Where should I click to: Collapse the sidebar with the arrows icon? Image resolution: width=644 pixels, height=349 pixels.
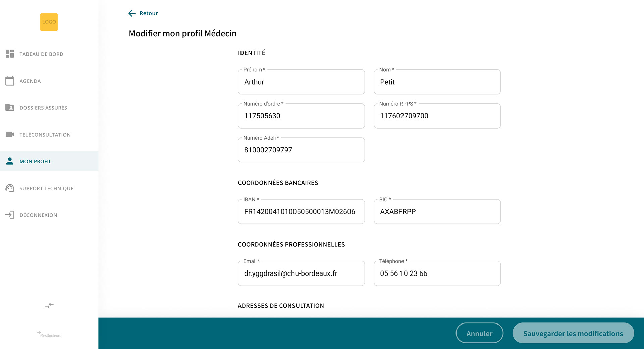point(49,305)
